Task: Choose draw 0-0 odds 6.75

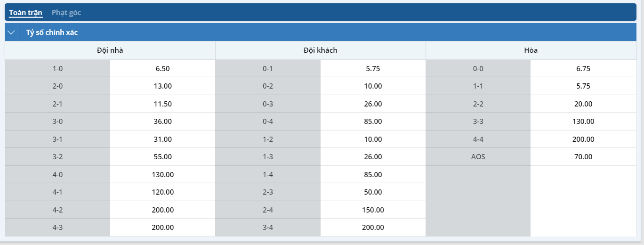Action: [583, 68]
